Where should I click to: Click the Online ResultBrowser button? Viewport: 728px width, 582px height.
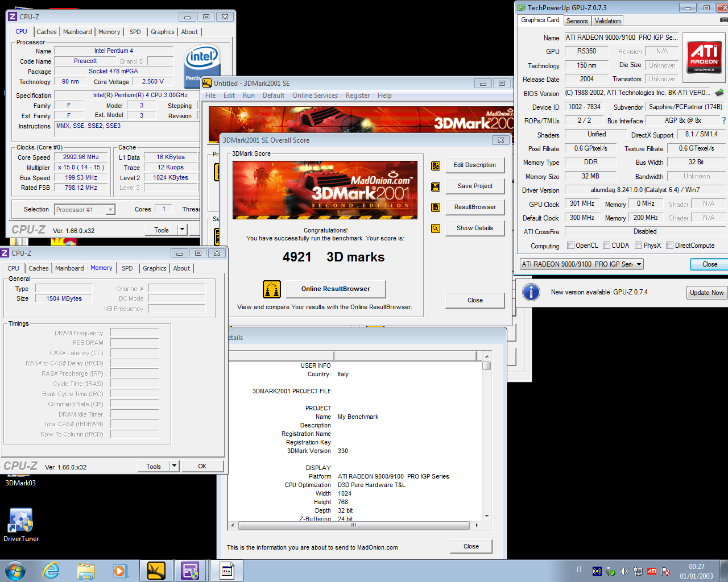[x=336, y=289]
